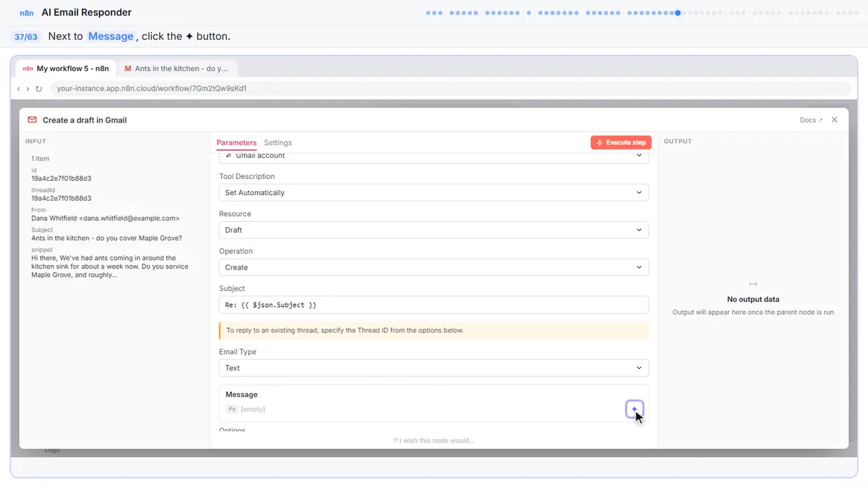Viewport: 868px width, 488px height.
Task: Select the Parameters tab
Action: click(237, 143)
